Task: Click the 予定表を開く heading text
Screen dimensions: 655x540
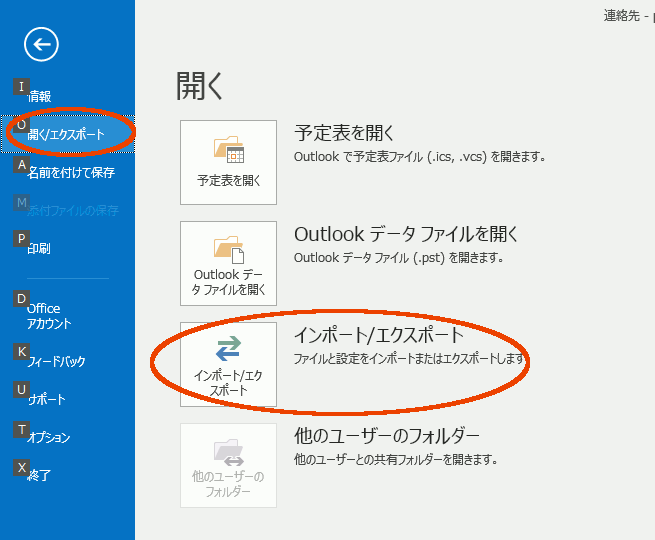Action: click(345, 134)
